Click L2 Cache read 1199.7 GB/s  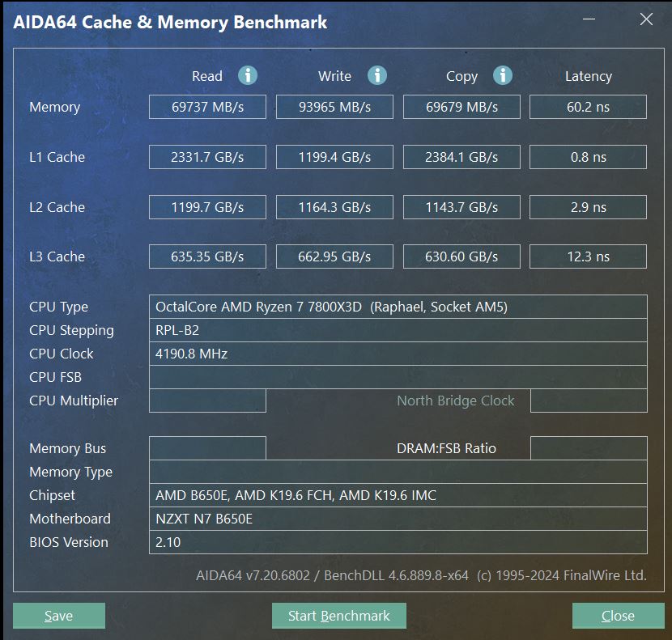click(x=207, y=207)
